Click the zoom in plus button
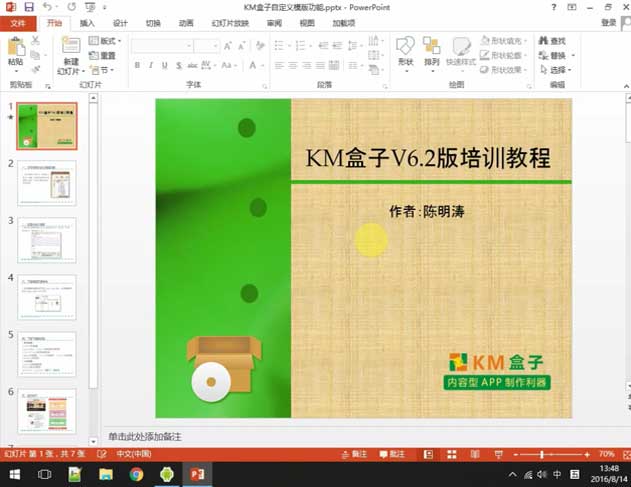Screen dimensions: 631x487 coord(587,455)
